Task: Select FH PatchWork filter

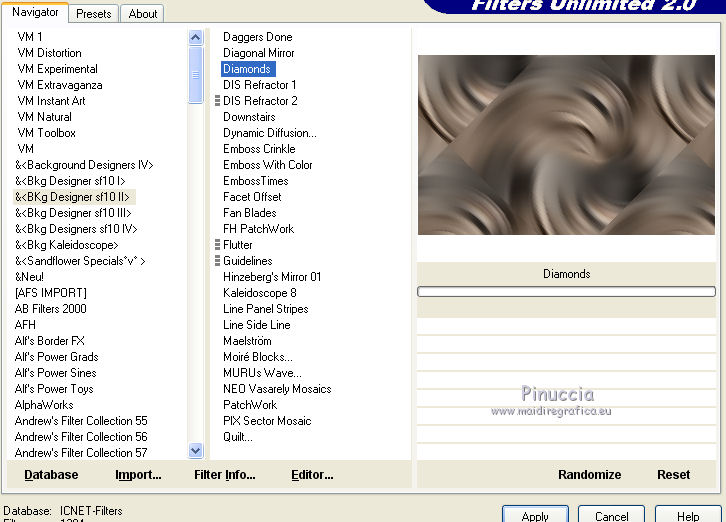Action: pyautogui.click(x=258, y=229)
